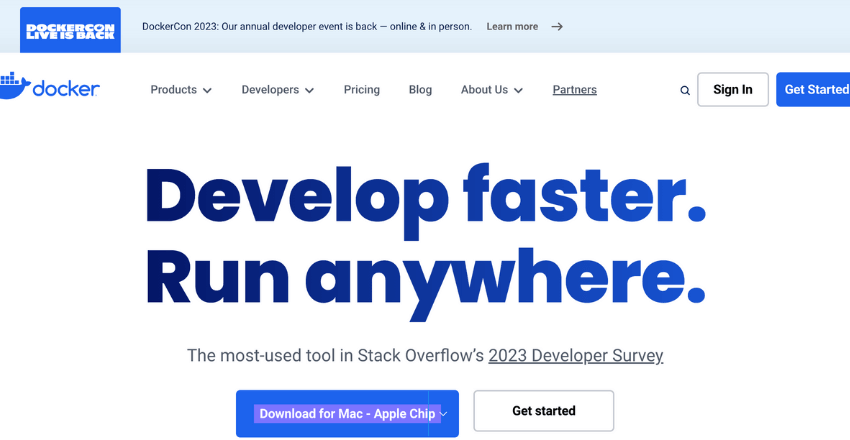Click the arrow next to Learn more
The height and width of the screenshot is (440, 850).
pos(557,27)
